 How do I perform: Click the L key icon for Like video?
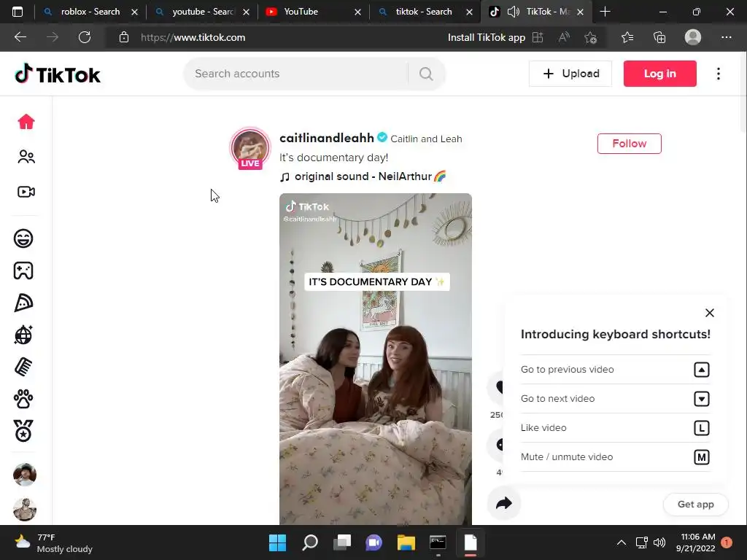[701, 427]
